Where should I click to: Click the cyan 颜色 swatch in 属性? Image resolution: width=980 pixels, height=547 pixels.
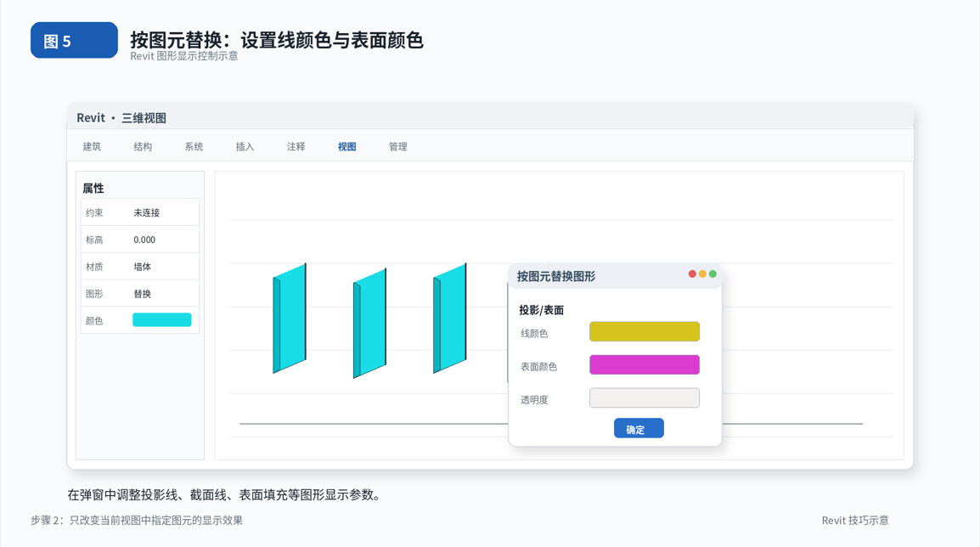tap(162, 320)
